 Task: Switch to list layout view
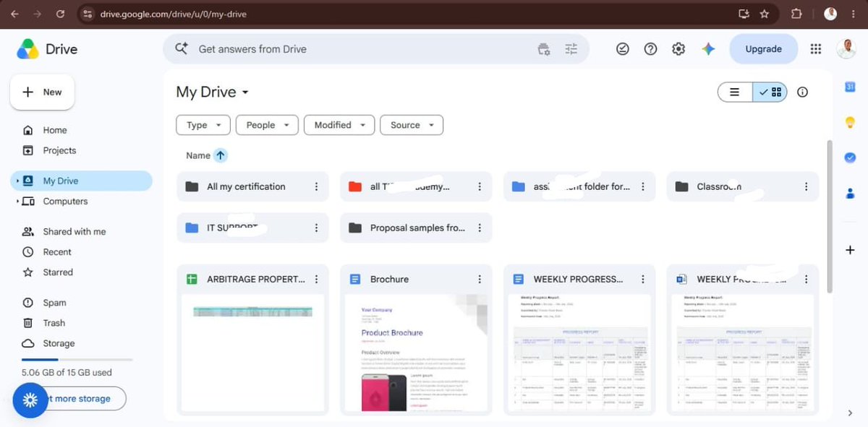point(735,92)
